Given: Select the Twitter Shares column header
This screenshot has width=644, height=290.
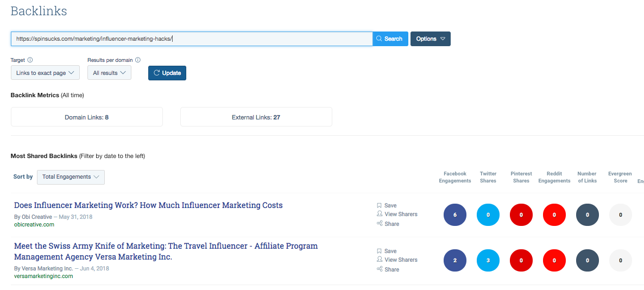Looking at the screenshot, I should (x=488, y=177).
